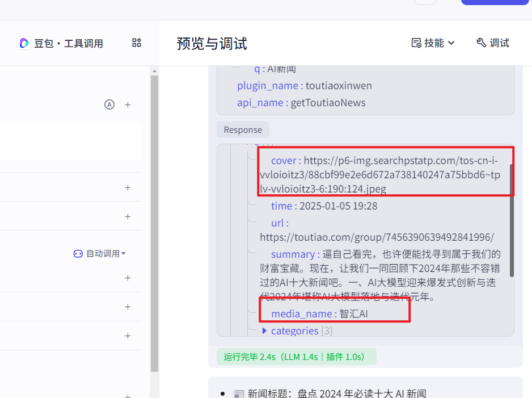Click the Doubao logo icon
This screenshot has height=398, width=532.
[24, 43]
